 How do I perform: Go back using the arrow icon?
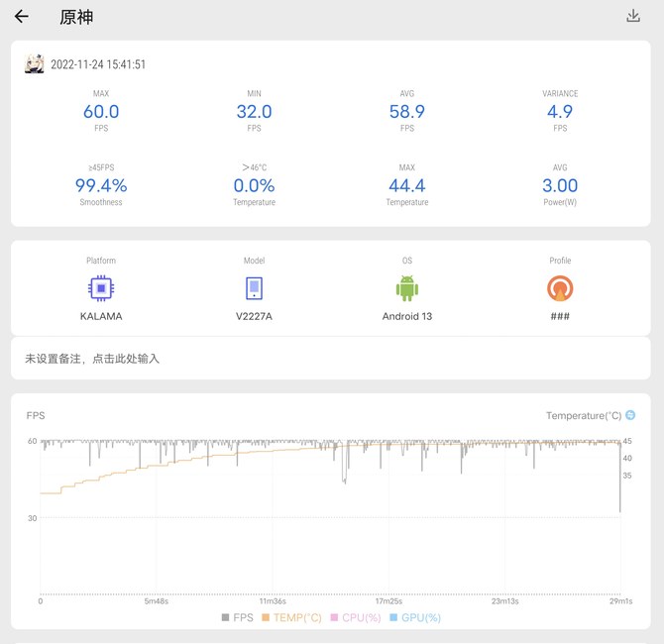[21, 17]
